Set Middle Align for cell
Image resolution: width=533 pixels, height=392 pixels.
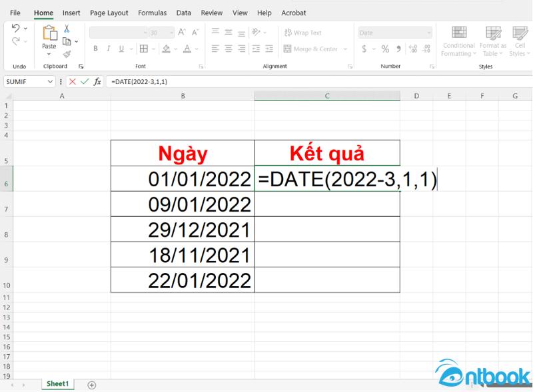coord(229,32)
